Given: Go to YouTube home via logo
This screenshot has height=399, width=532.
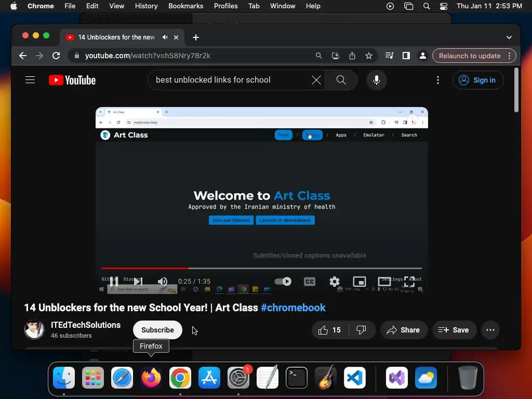Looking at the screenshot, I should [72, 80].
